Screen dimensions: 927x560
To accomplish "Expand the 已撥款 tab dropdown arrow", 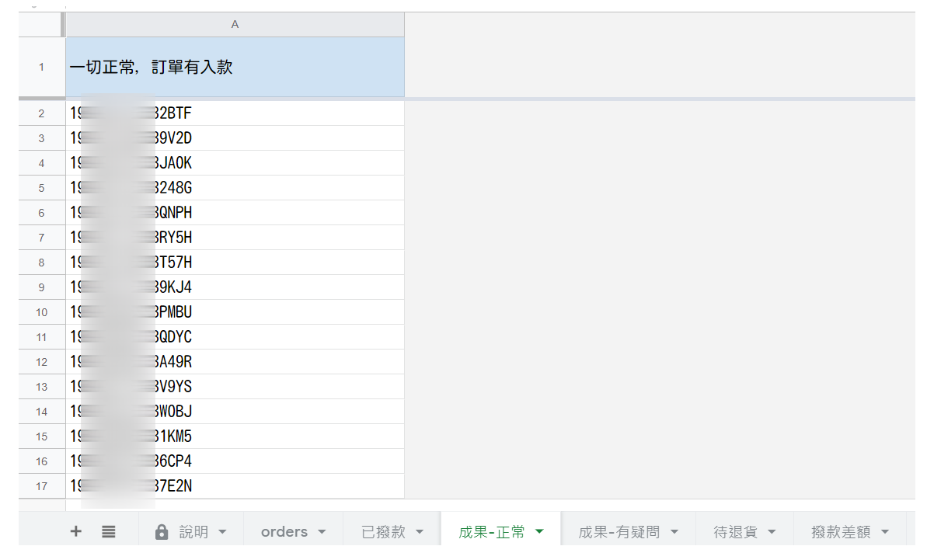I will pyautogui.click(x=420, y=532).
